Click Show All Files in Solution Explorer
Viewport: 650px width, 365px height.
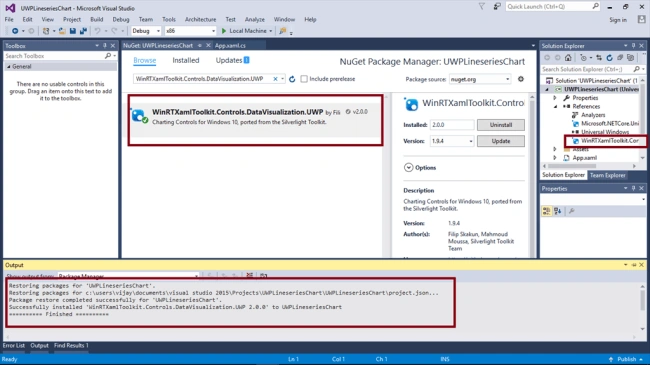pos(631,58)
